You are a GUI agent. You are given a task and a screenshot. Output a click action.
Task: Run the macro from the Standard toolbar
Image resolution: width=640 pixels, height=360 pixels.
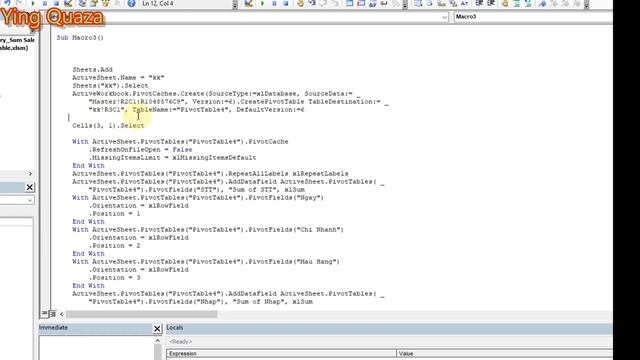[33, 3]
